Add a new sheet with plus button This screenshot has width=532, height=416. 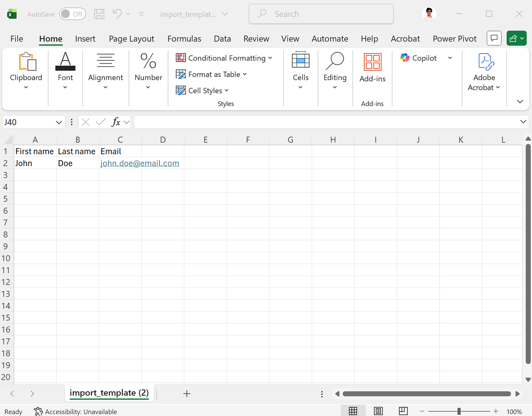click(187, 394)
